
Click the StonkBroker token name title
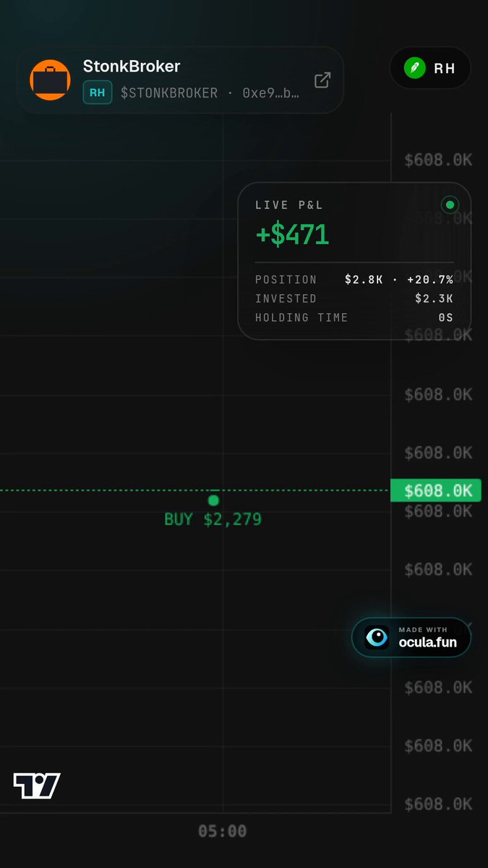[x=132, y=66]
